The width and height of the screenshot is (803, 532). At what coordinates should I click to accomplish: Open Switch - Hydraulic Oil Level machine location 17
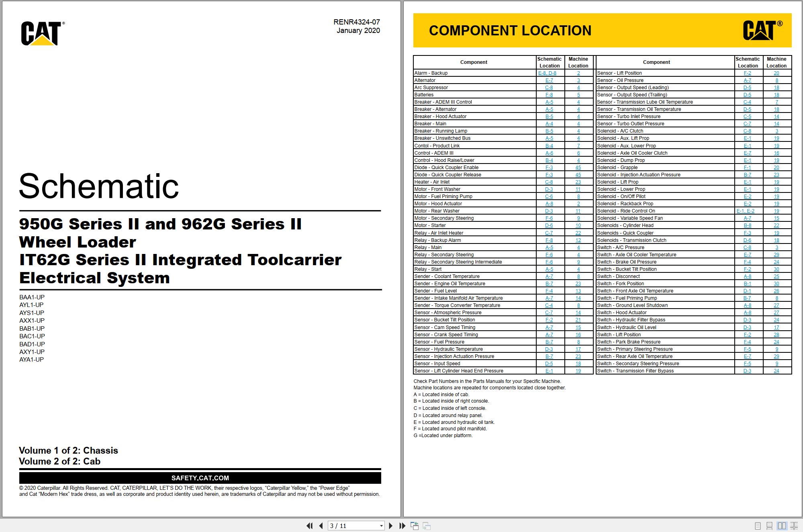[776, 327]
